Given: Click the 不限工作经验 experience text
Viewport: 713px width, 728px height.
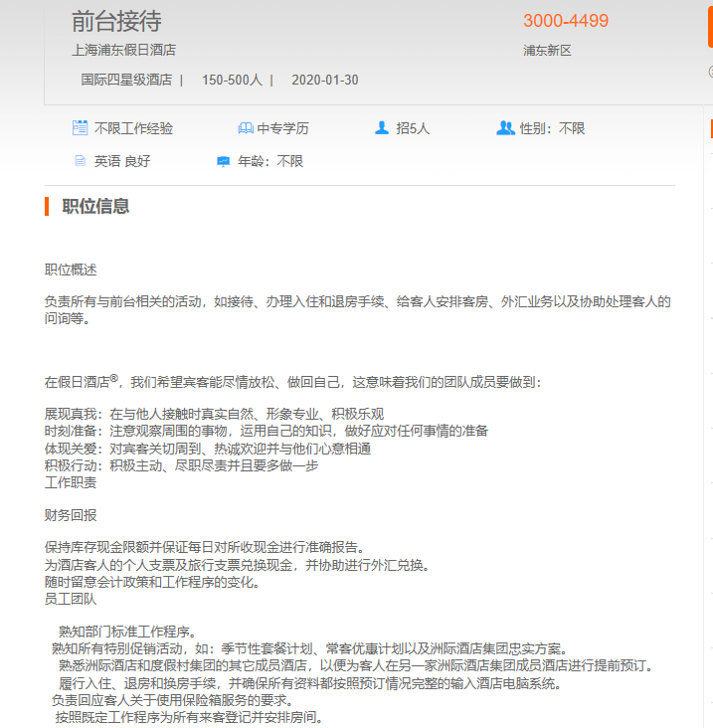Looking at the screenshot, I should [x=134, y=128].
